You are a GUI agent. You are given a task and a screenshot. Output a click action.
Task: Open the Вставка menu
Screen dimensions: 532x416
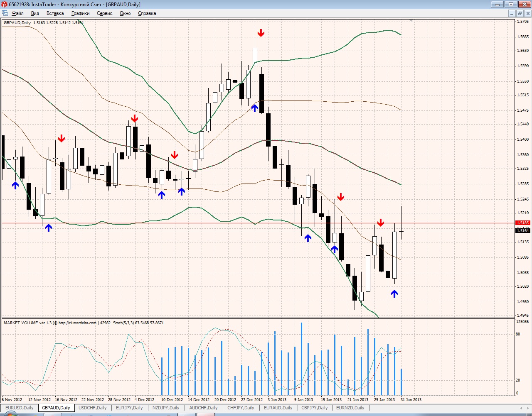pyautogui.click(x=55, y=13)
